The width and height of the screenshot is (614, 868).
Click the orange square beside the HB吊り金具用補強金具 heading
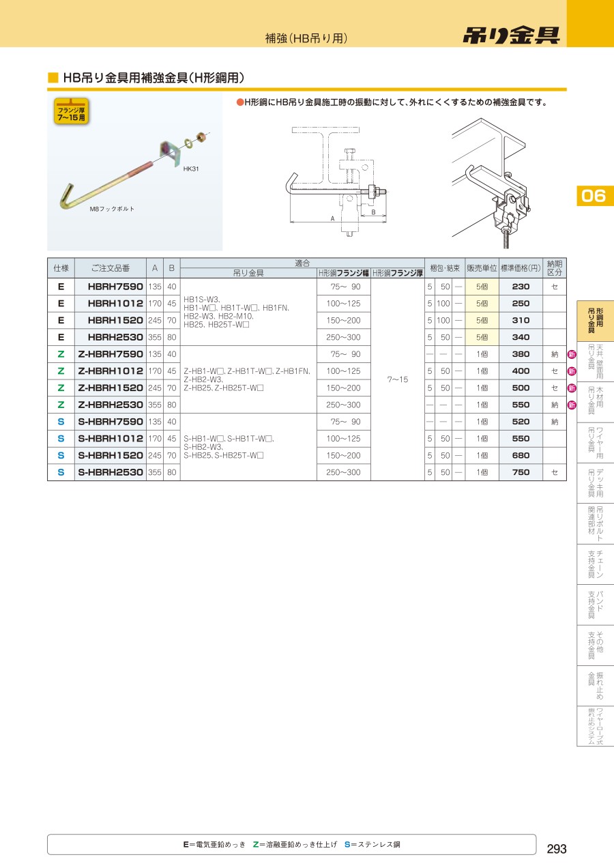53,78
